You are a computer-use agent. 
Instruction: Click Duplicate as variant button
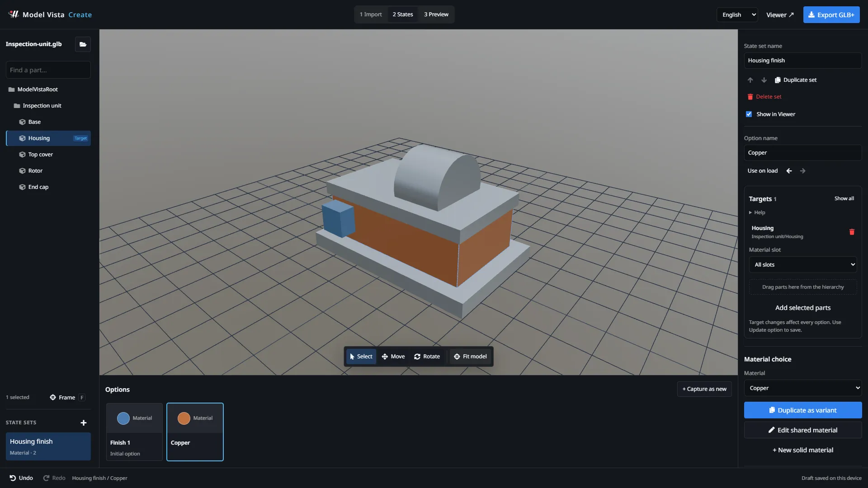click(x=803, y=410)
